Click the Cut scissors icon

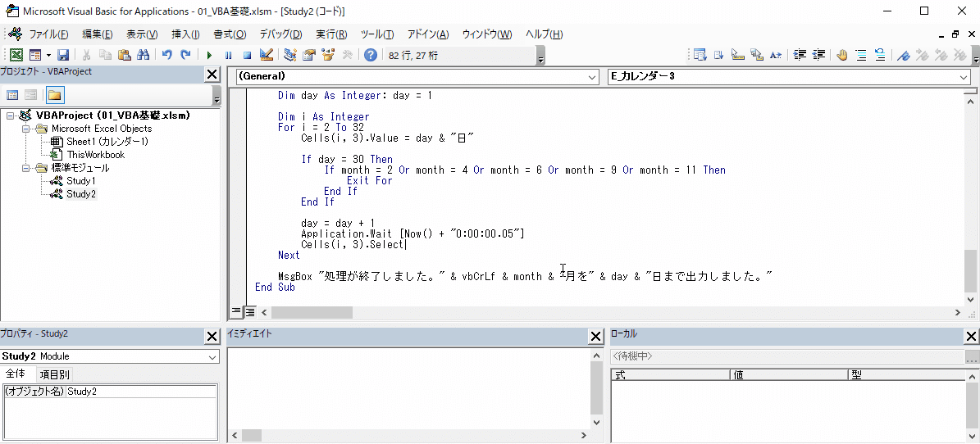pyautogui.click(x=87, y=55)
